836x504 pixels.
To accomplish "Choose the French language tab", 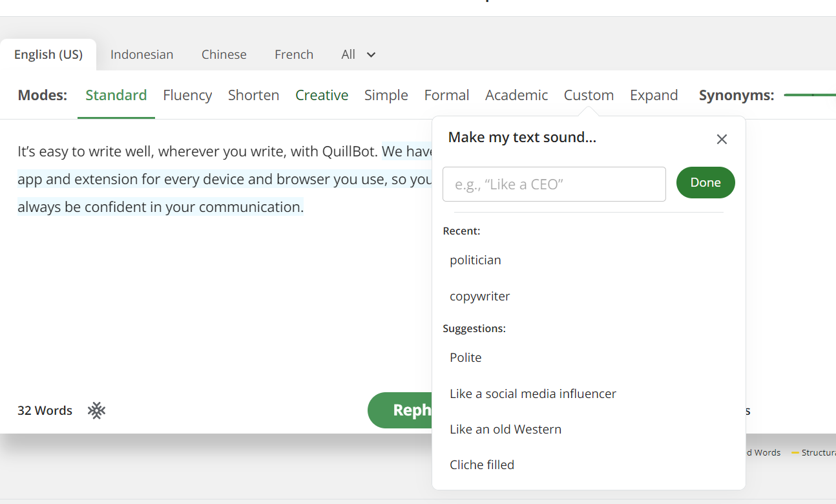I will (293, 55).
